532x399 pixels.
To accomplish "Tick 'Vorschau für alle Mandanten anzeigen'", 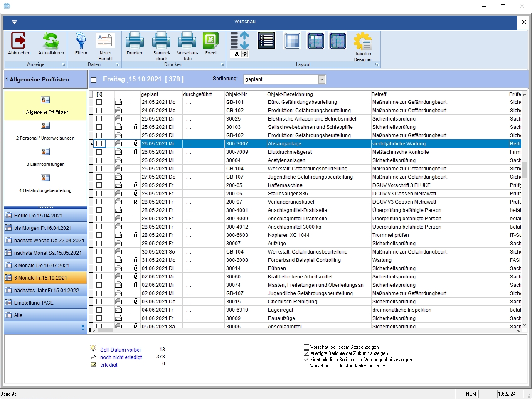I will [x=307, y=366].
